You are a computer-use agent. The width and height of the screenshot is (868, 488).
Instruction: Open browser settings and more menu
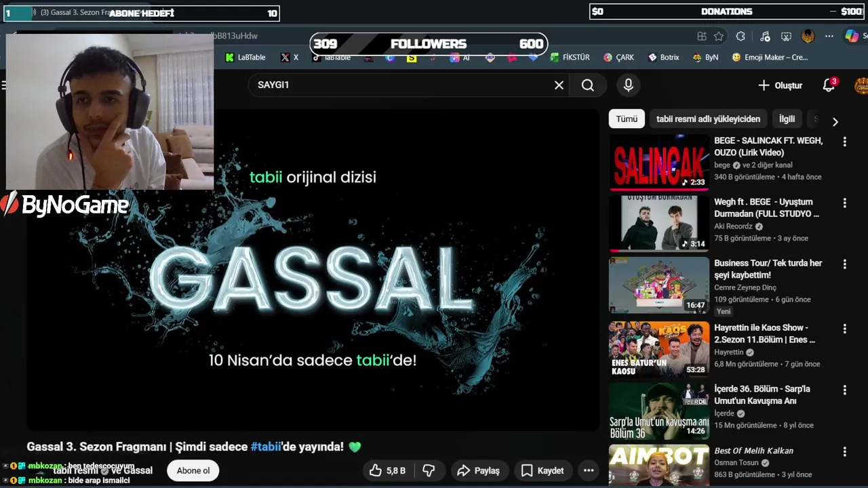pyautogui.click(x=829, y=36)
